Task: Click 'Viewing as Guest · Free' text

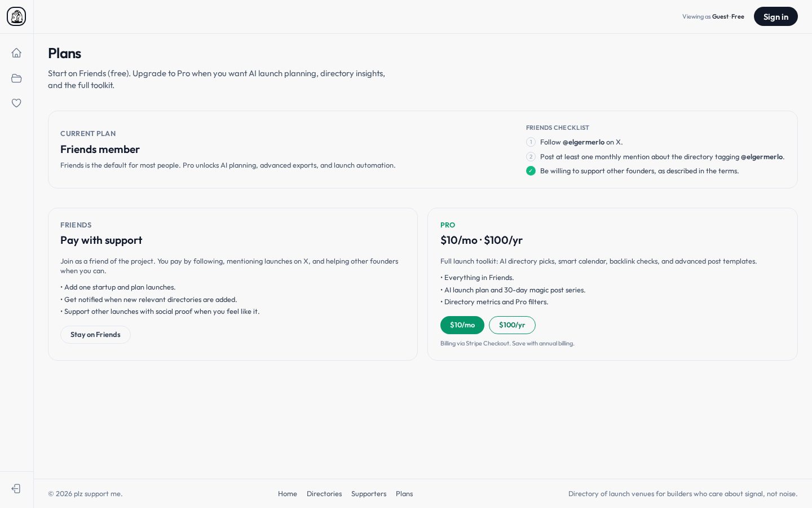Action: point(713,16)
